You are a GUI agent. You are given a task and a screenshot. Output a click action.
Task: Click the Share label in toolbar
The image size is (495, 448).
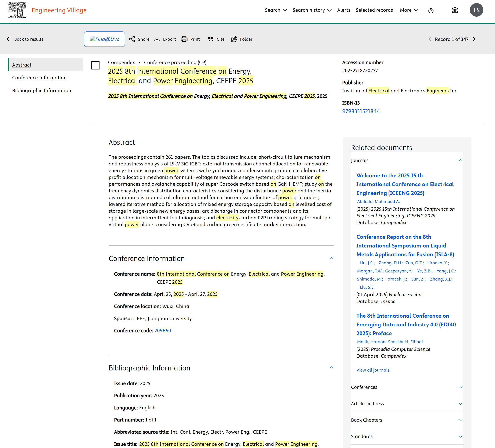click(144, 39)
